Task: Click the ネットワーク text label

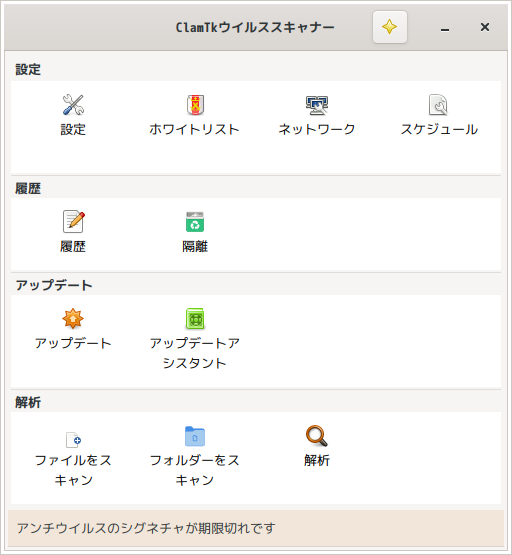Action: pos(317,129)
